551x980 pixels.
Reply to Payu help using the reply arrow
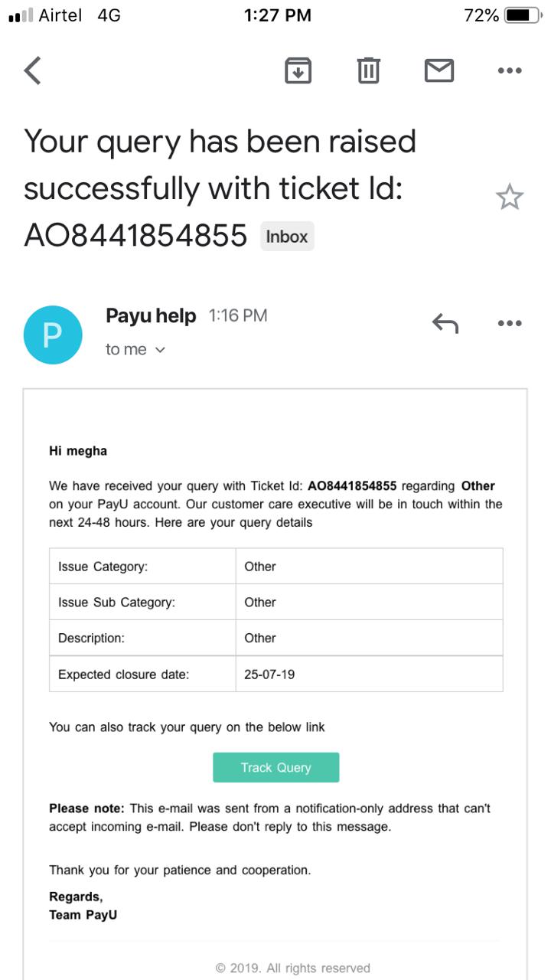click(x=445, y=323)
